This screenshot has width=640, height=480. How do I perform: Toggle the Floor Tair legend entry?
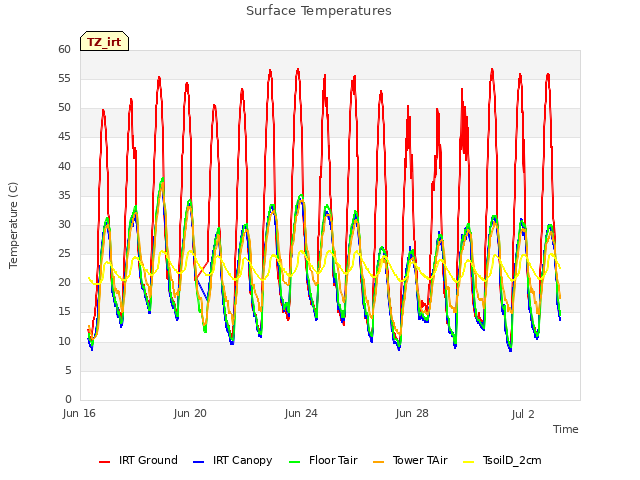(323, 460)
